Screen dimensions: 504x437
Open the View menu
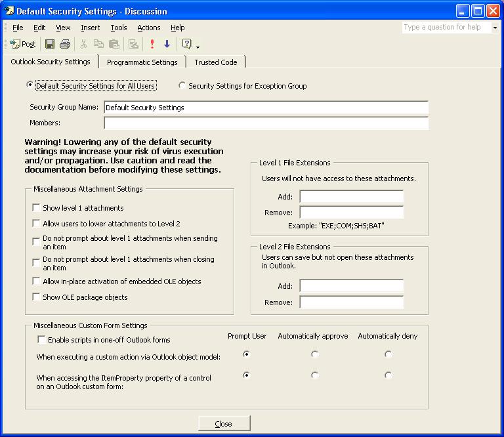[63, 28]
